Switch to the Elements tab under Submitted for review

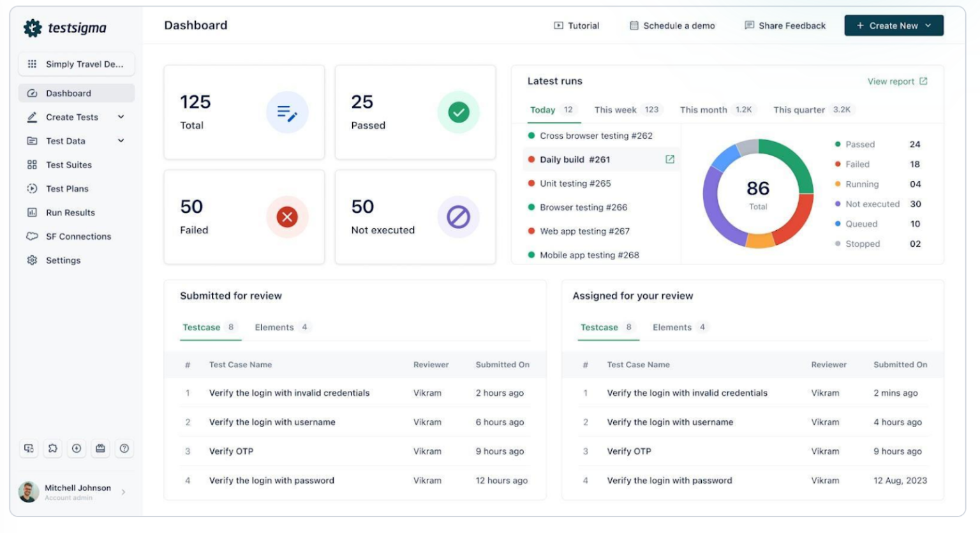[x=275, y=327]
